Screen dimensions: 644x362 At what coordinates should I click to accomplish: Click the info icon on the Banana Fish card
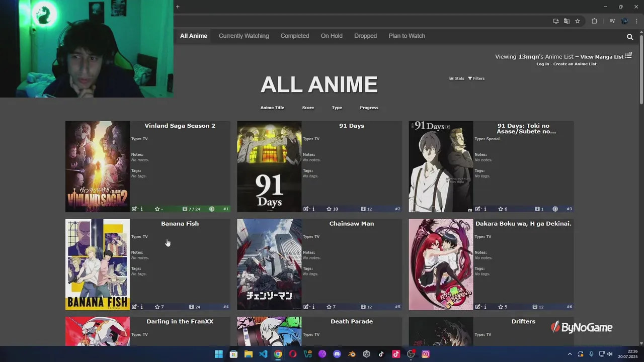tap(141, 307)
